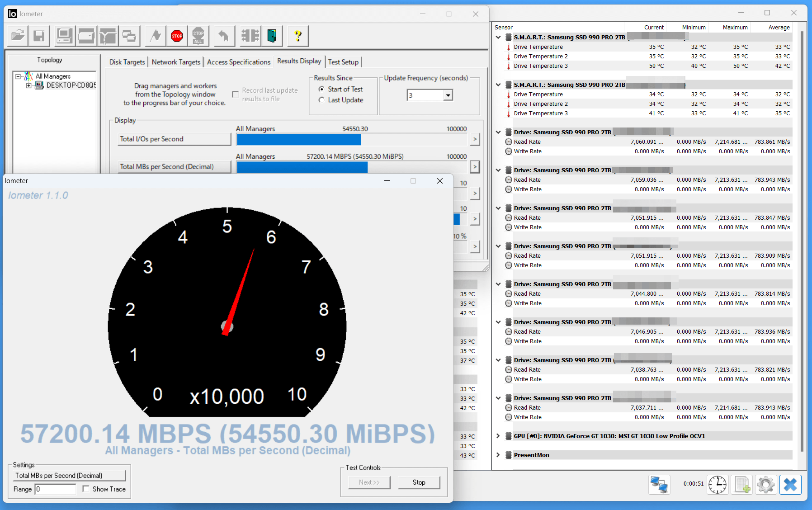Image resolution: width=812 pixels, height=510 pixels.
Task: Add a new disk worker toolbar icon
Action: coord(86,36)
